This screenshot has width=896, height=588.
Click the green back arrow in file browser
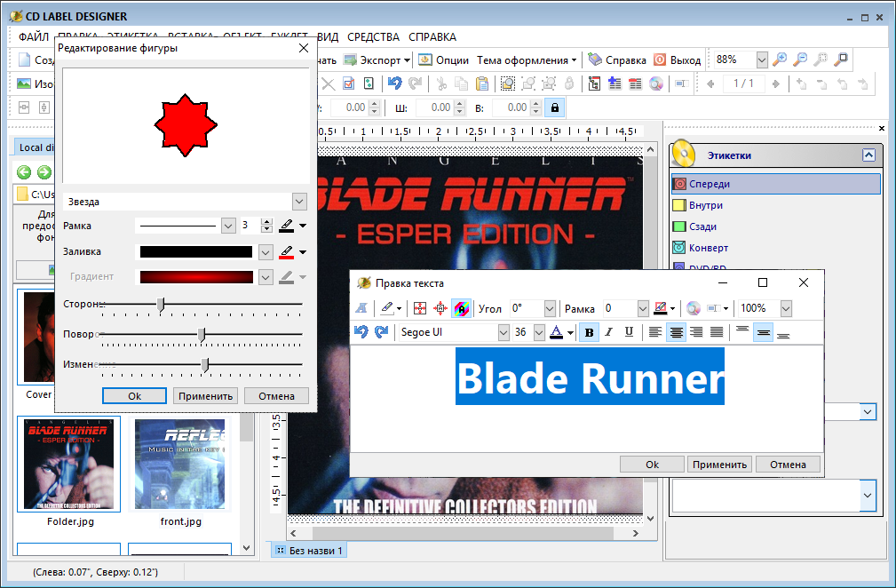coord(24,172)
